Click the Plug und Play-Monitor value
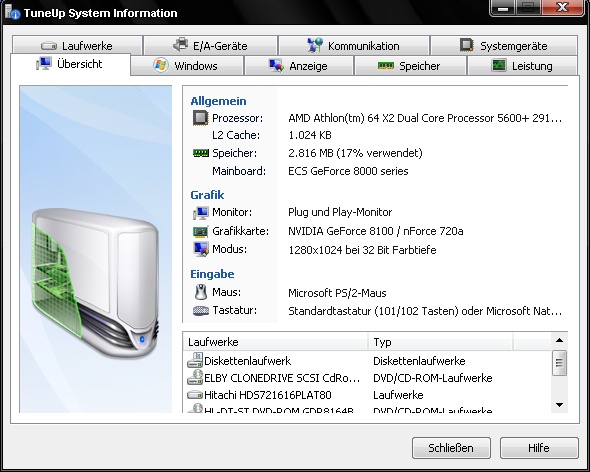The image size is (590, 472). [x=340, y=212]
